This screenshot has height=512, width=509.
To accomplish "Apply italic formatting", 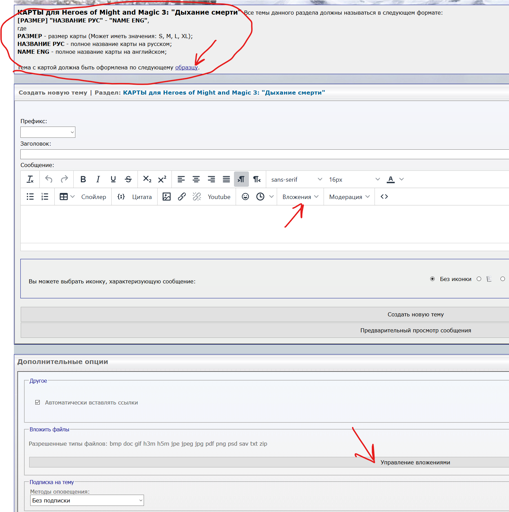I will [98, 179].
